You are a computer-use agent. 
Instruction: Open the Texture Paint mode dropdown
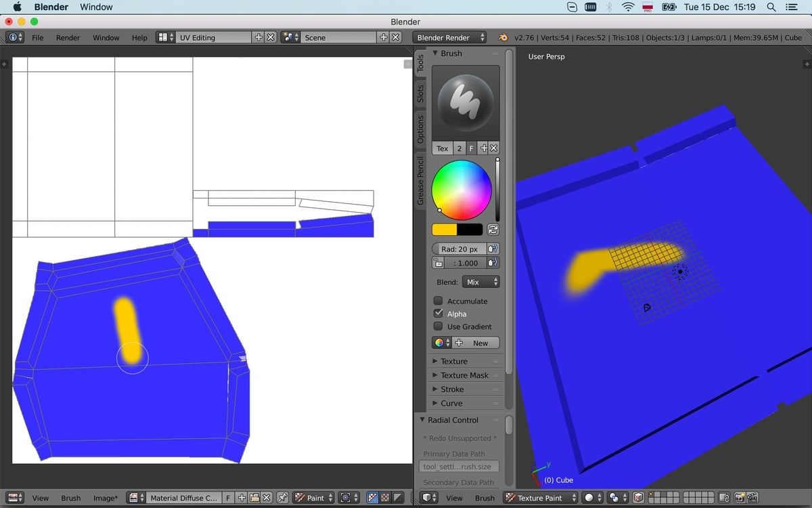point(541,498)
